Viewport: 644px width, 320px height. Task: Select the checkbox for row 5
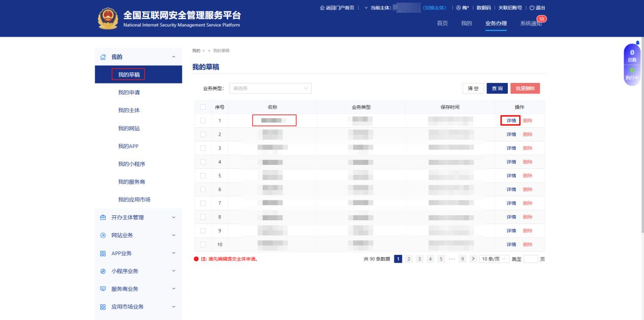pos(203,176)
